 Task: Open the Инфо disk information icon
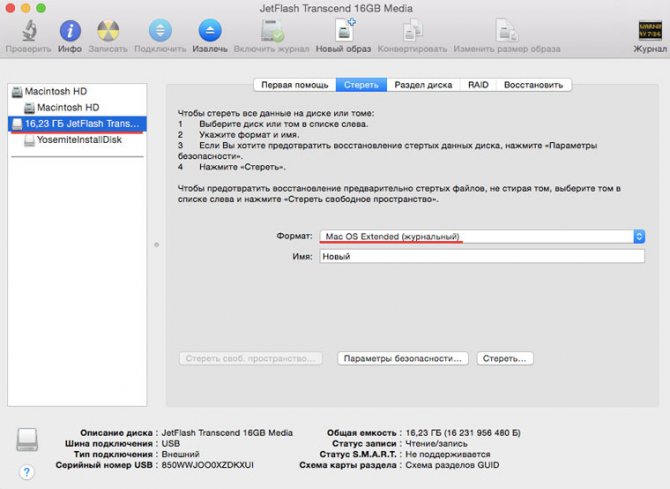click(x=70, y=31)
